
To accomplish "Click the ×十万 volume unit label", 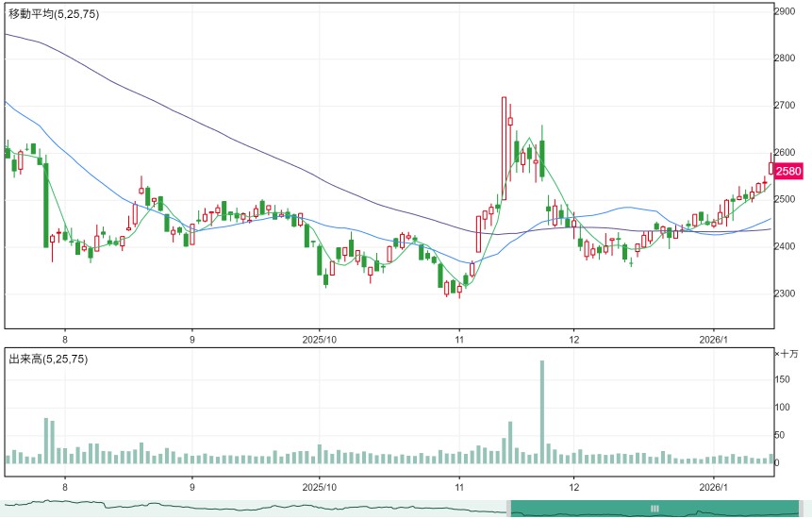I will point(787,354).
